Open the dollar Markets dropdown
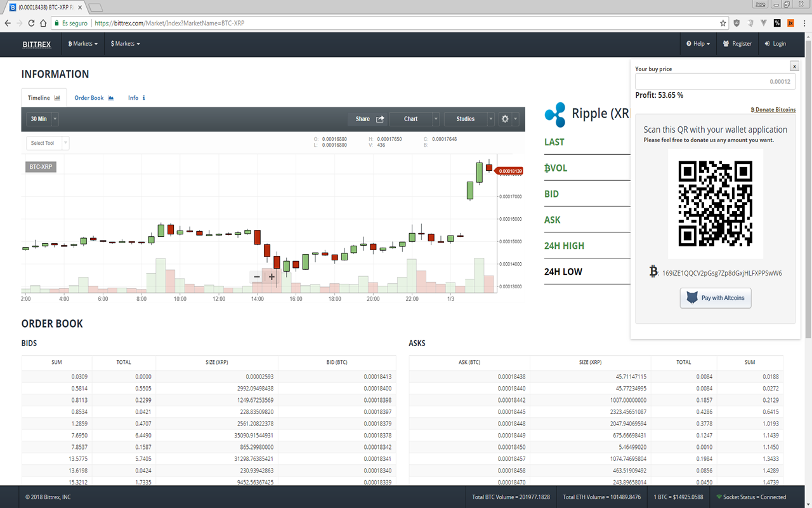This screenshot has height=508, width=812. tap(125, 44)
